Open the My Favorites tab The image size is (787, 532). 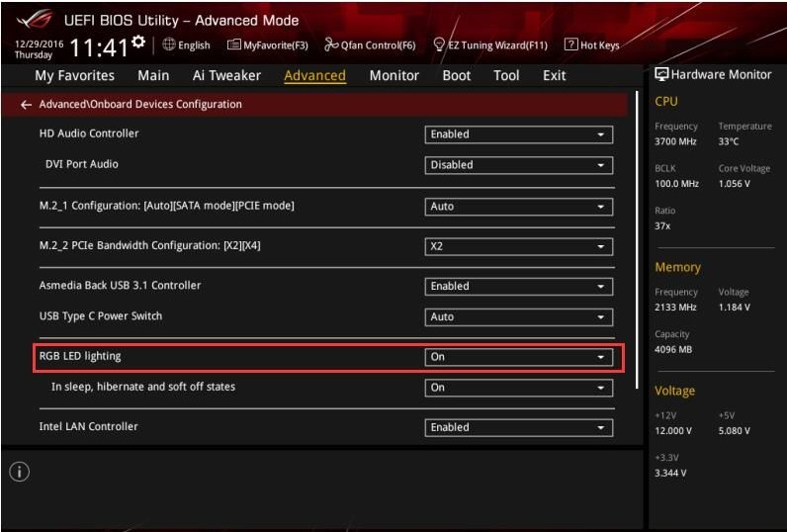coord(75,75)
